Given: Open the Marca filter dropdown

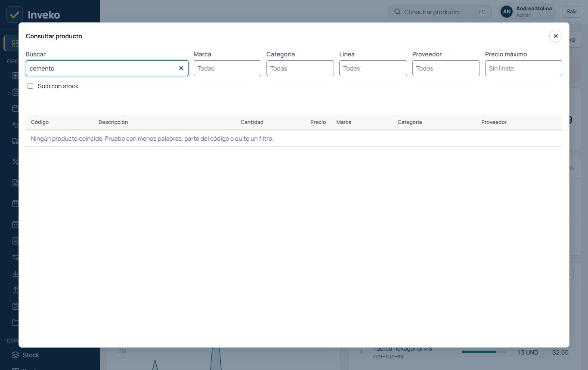Looking at the screenshot, I should click(227, 68).
